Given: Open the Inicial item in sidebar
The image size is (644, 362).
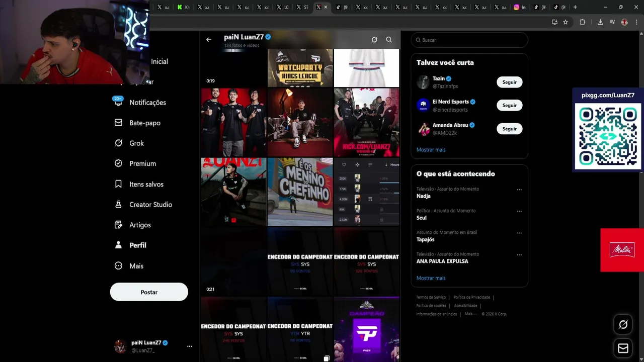Looking at the screenshot, I should click(159, 61).
